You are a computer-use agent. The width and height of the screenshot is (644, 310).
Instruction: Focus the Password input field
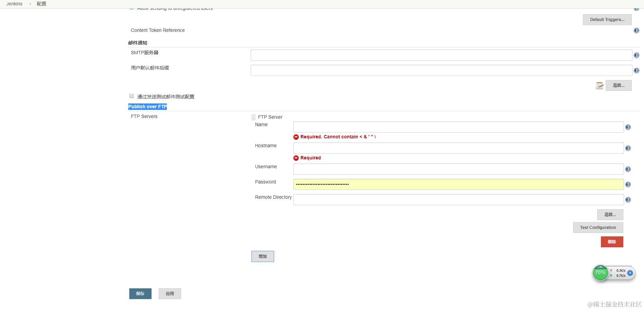click(458, 185)
